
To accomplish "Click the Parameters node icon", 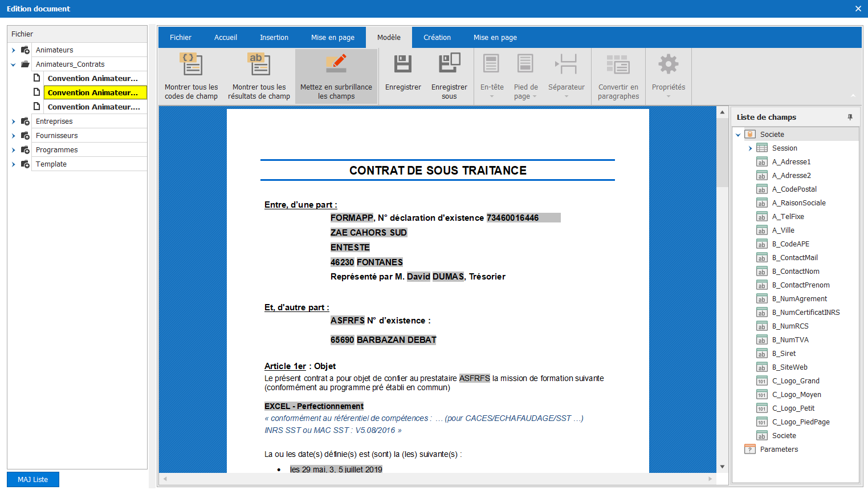I will coord(750,450).
